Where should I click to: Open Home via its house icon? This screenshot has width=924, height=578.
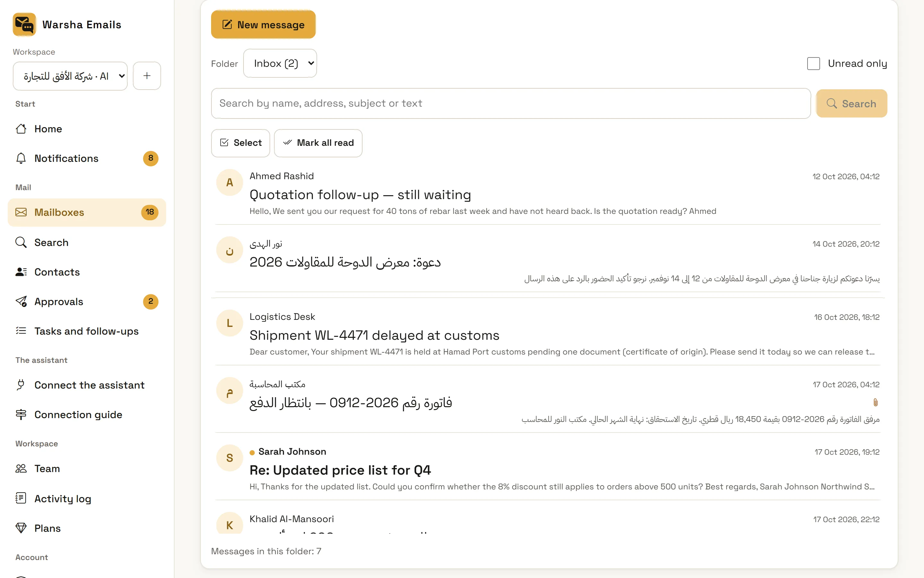pos(21,129)
